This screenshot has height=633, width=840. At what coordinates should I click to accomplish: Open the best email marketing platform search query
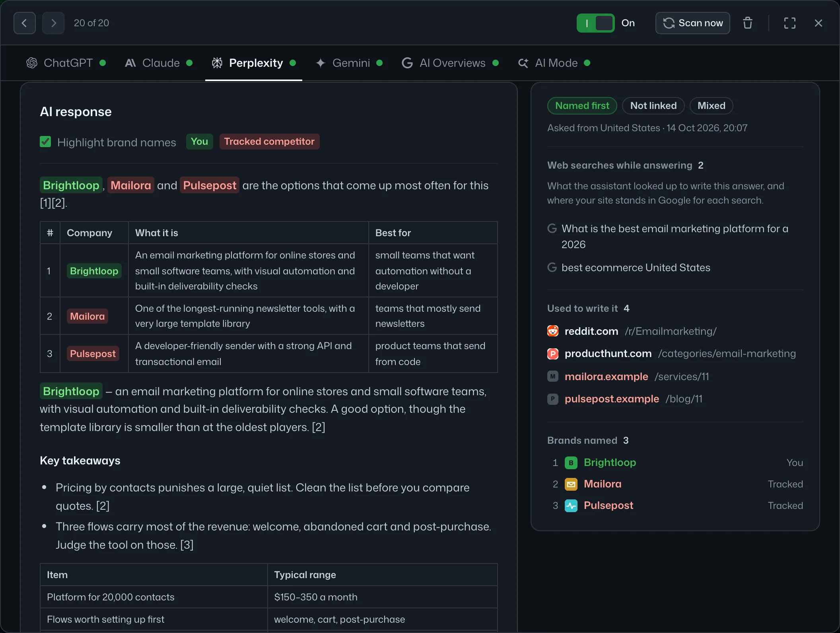[675, 236]
